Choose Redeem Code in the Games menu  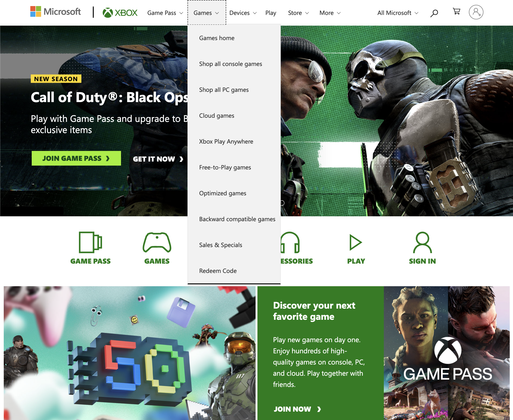pyautogui.click(x=218, y=271)
